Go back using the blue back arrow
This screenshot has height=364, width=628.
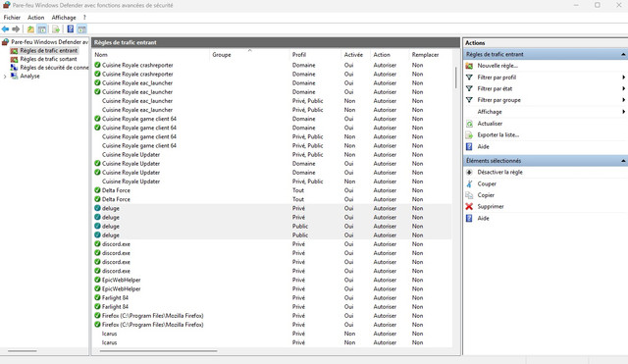coord(5,28)
